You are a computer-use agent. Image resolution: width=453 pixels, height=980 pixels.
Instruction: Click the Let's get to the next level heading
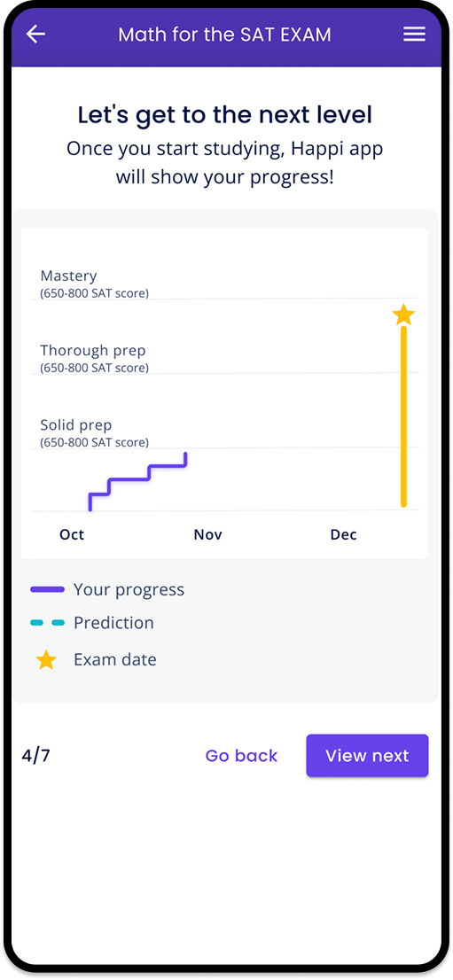[x=225, y=115]
